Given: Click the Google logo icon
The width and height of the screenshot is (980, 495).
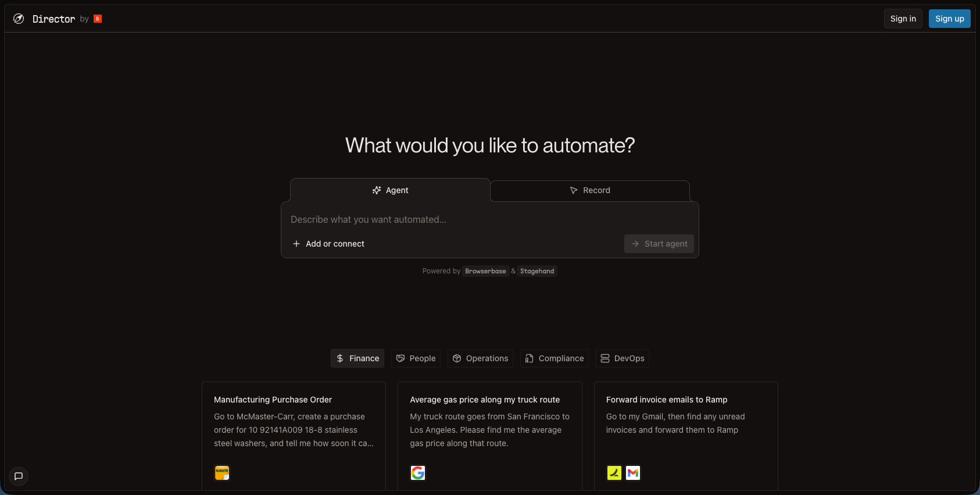Looking at the screenshot, I should (x=418, y=473).
